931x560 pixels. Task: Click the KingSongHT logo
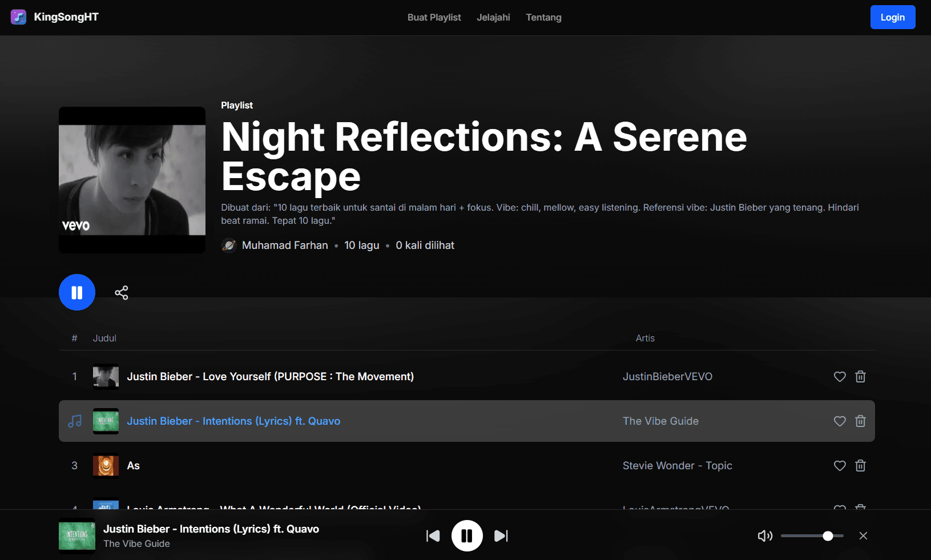[x=55, y=17]
